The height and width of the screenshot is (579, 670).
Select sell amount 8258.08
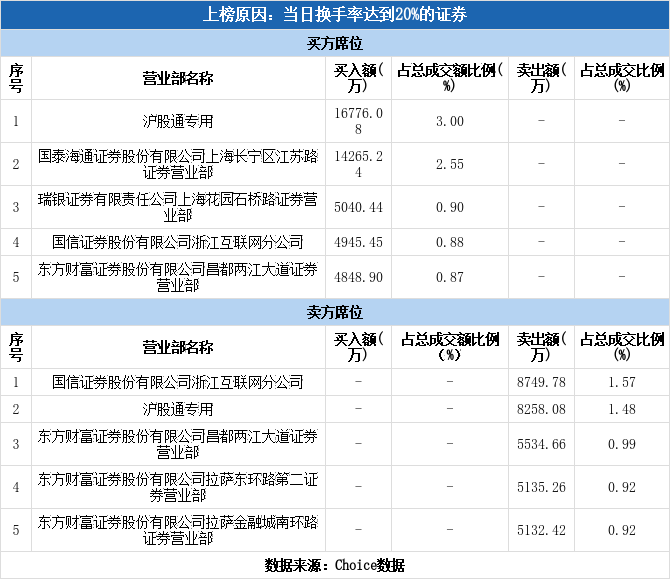pyautogui.click(x=541, y=409)
